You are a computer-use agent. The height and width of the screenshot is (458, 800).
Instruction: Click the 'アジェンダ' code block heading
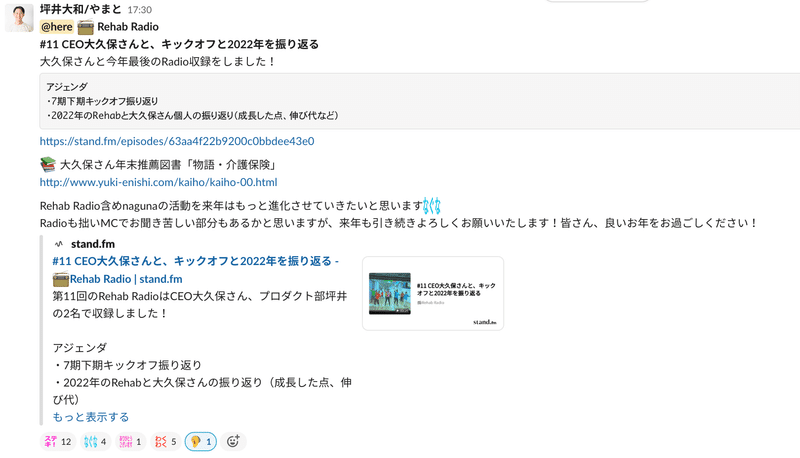pos(67,87)
